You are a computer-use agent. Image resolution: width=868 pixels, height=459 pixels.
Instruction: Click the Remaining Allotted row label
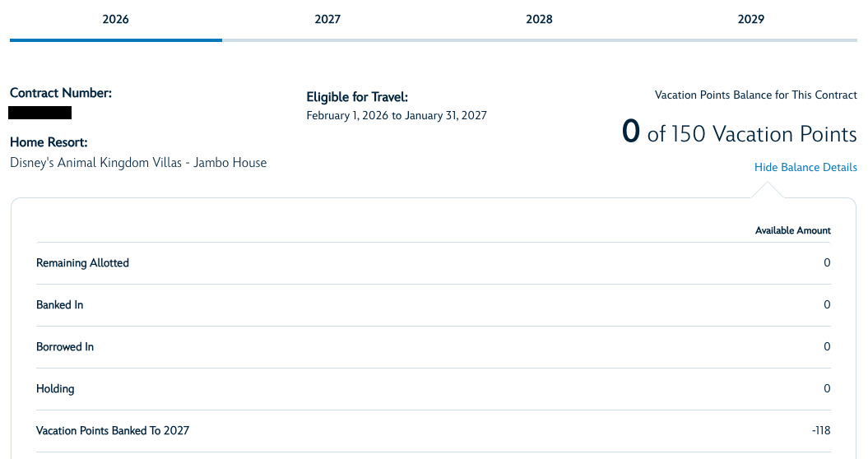tap(82, 263)
